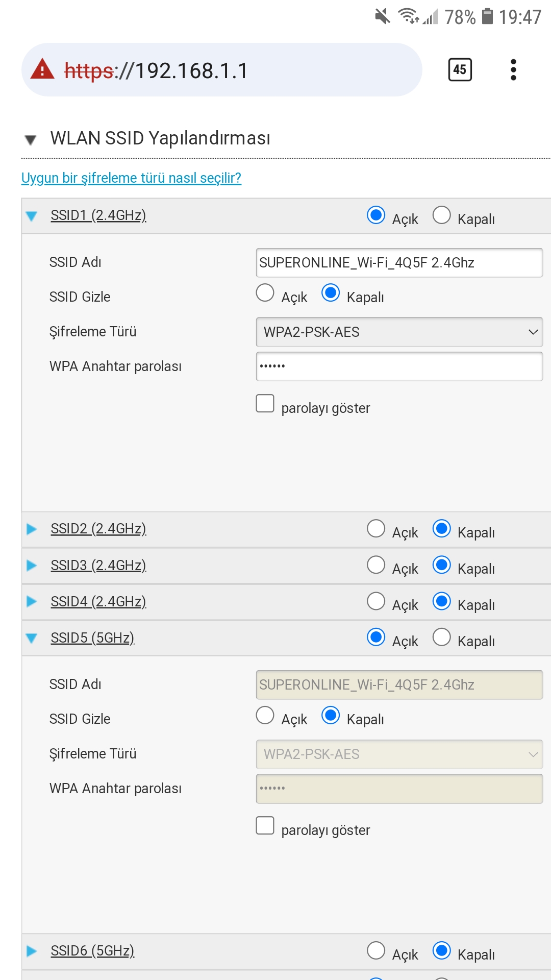Select Açık for SSID Gizle in SSID1
Screen dimensions: 551x980
coord(265,293)
